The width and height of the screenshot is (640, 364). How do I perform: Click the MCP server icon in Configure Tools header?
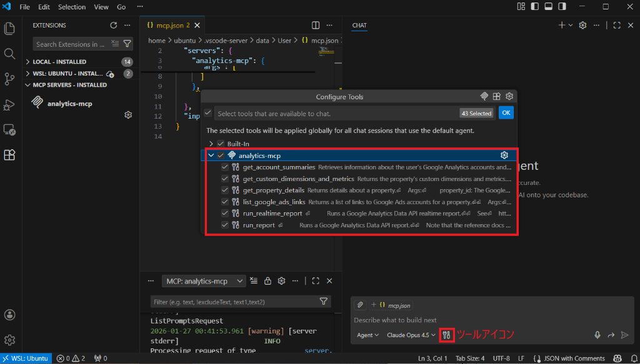[484, 97]
